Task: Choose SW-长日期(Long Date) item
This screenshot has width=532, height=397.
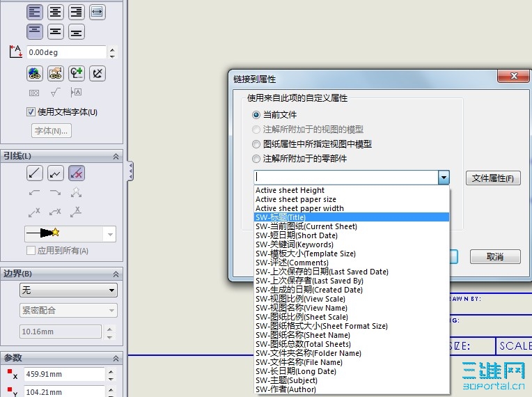Action: (x=352, y=371)
